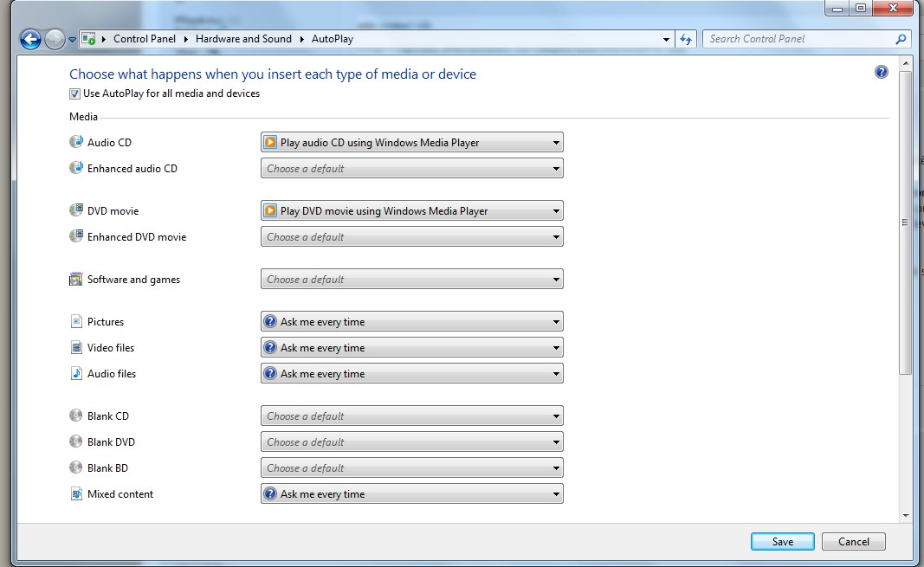The width and height of the screenshot is (924, 567).
Task: Click the Pictures file icon
Action: tap(76, 322)
